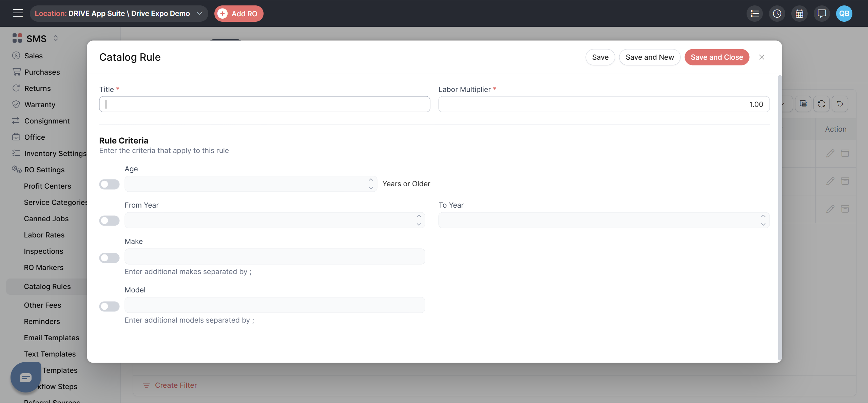
Task: Enable the From Year criteria toggle
Action: 109,220
